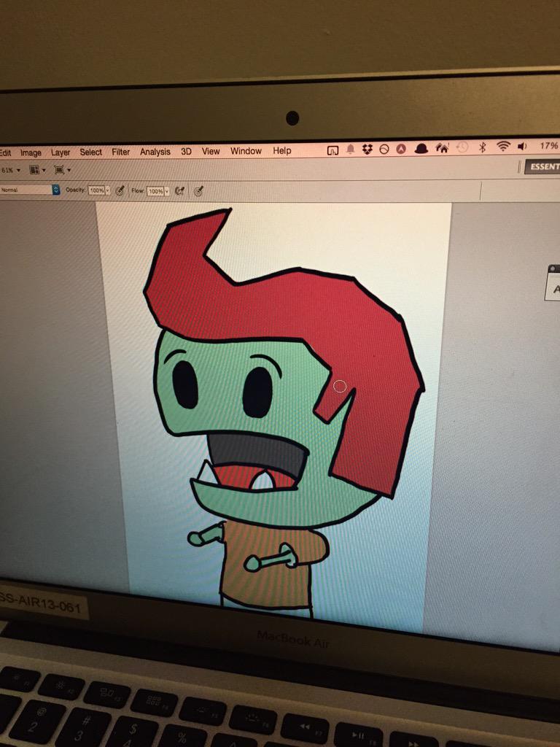Expand the Opacity slider arrow
The width and height of the screenshot is (560, 747).
click(108, 190)
